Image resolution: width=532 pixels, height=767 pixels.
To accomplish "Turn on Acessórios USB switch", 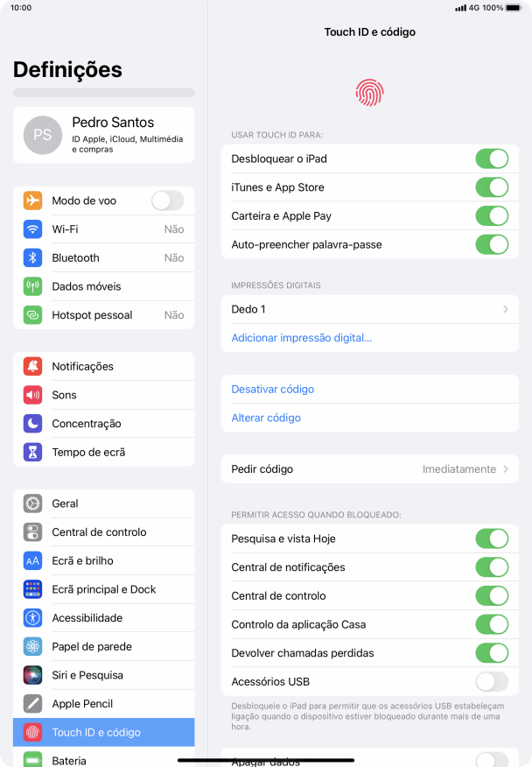I will coord(492,681).
